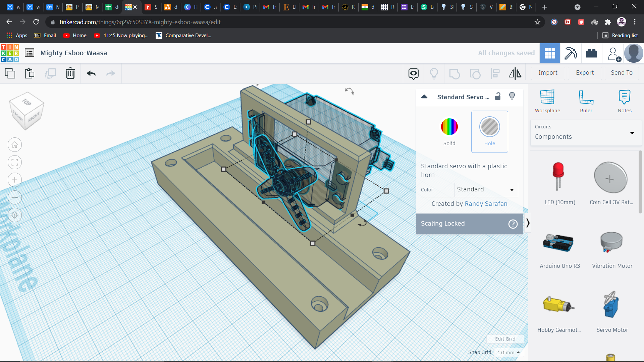Click the Fit all in view icon
The image size is (644, 362).
tap(15, 163)
